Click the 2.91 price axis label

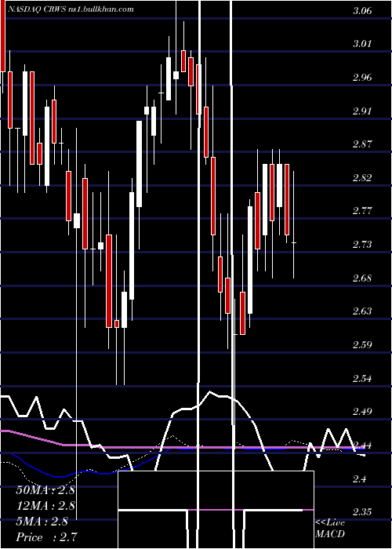pyautogui.click(x=362, y=111)
